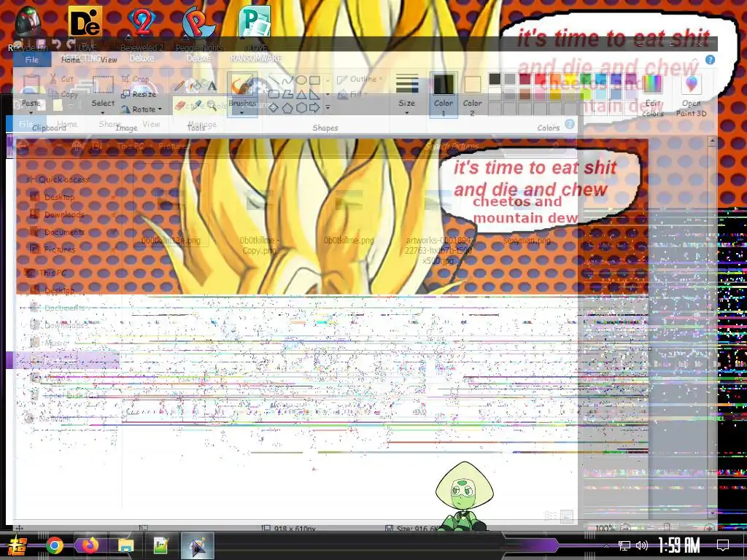
Task: Click the Brushes tool icon
Action: click(242, 86)
